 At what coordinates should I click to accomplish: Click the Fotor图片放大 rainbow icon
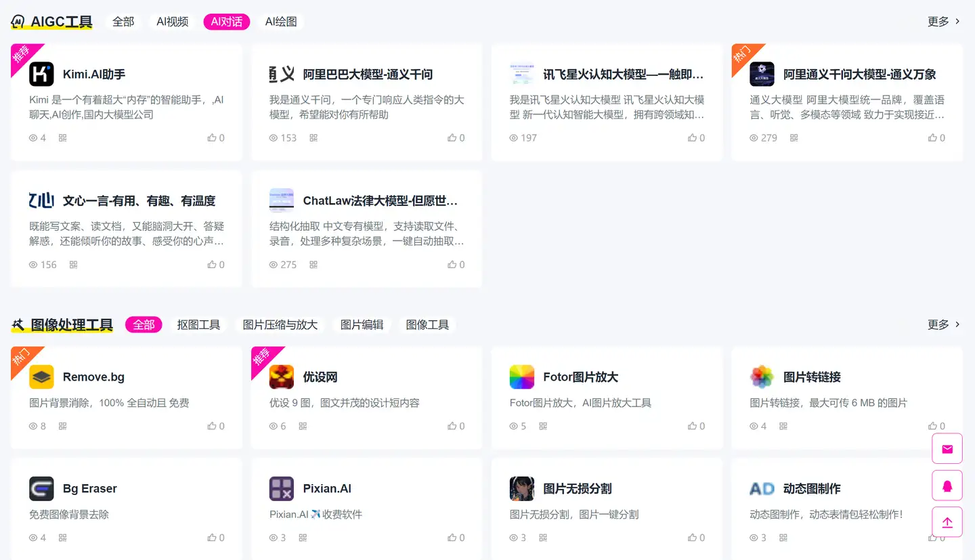[x=522, y=376]
